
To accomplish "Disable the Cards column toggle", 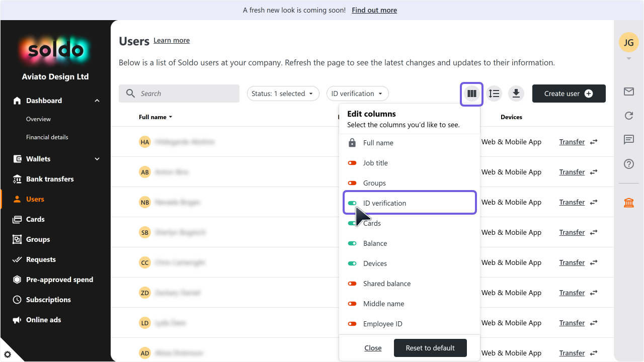I will pyautogui.click(x=352, y=223).
